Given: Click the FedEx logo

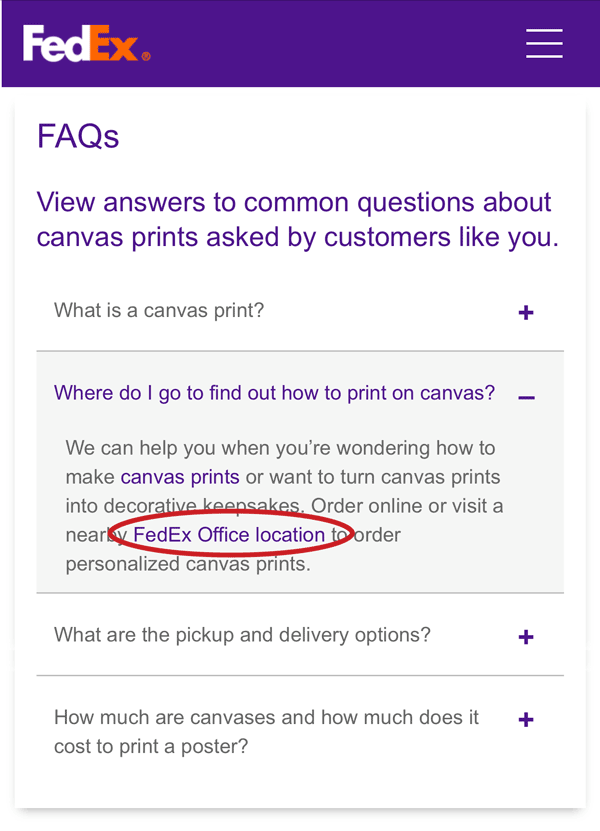Looking at the screenshot, I should pos(86,43).
